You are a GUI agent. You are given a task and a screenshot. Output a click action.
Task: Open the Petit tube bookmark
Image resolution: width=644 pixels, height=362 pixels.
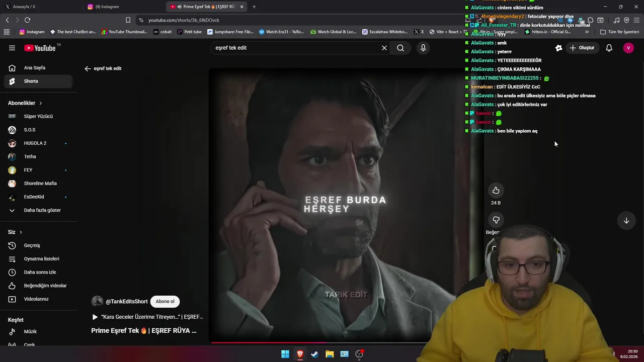click(x=189, y=32)
